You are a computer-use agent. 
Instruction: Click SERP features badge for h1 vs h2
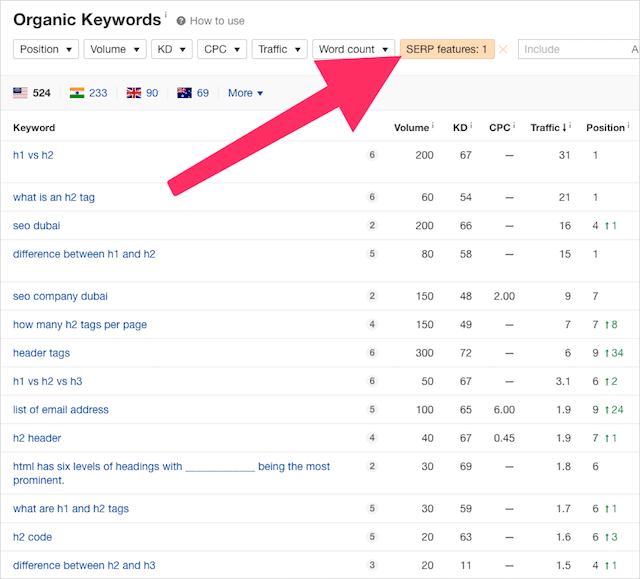372,155
